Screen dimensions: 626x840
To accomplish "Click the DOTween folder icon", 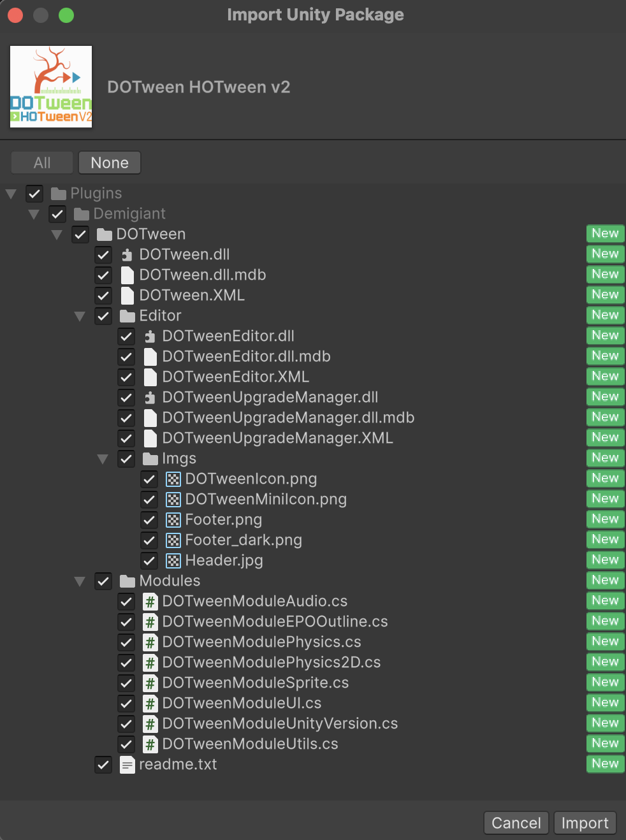I will (x=105, y=234).
